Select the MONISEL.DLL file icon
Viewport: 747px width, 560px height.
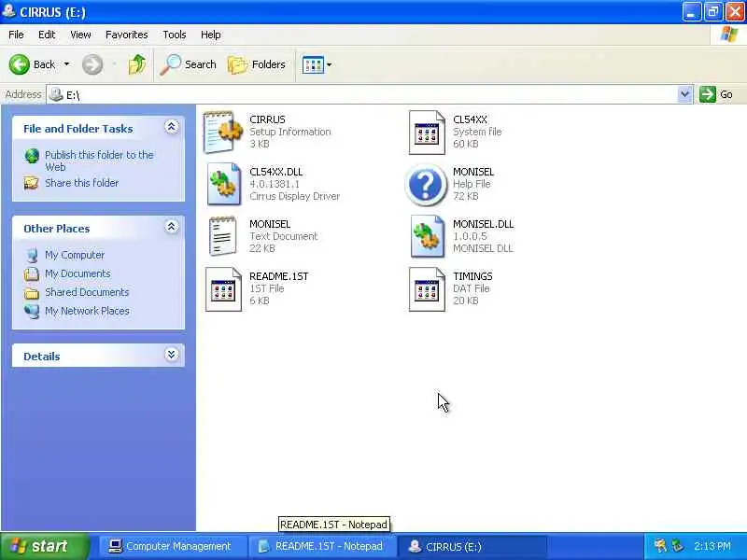point(427,237)
